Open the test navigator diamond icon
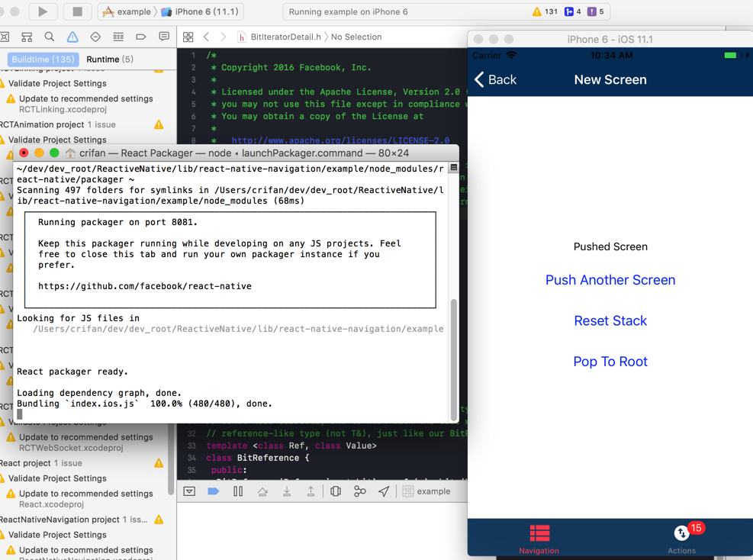753x560 pixels. tap(95, 37)
